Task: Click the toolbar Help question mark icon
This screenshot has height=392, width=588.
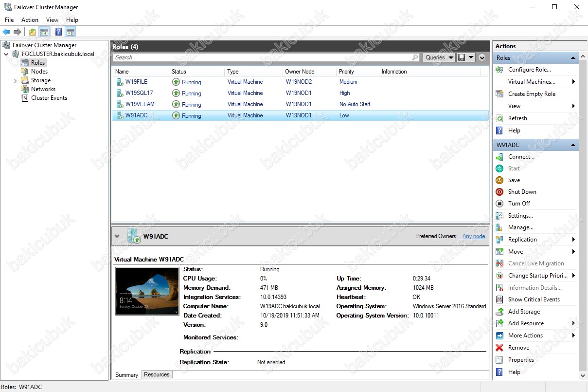Action: click(58, 32)
